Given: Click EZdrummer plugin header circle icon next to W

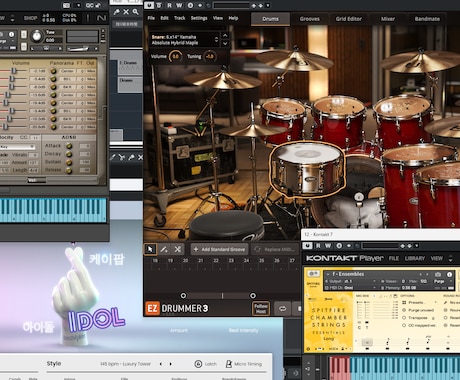Looking at the screenshot, I should pos(190,5).
